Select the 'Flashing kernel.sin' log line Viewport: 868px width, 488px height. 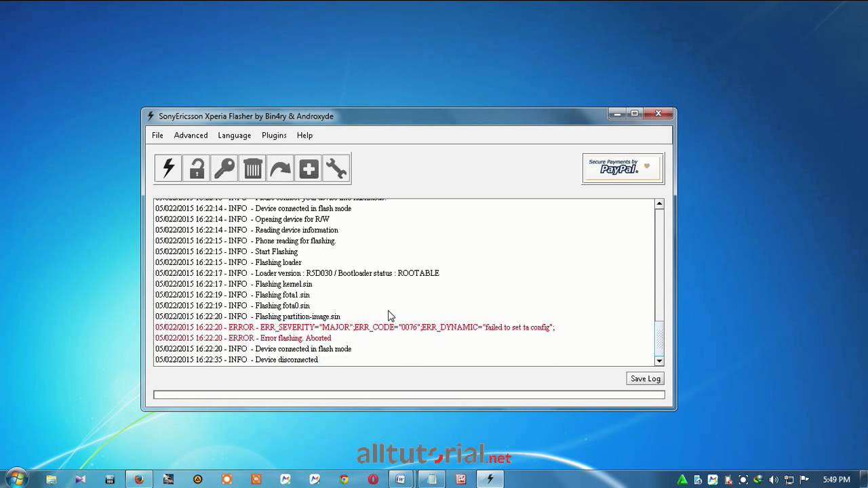click(234, 284)
